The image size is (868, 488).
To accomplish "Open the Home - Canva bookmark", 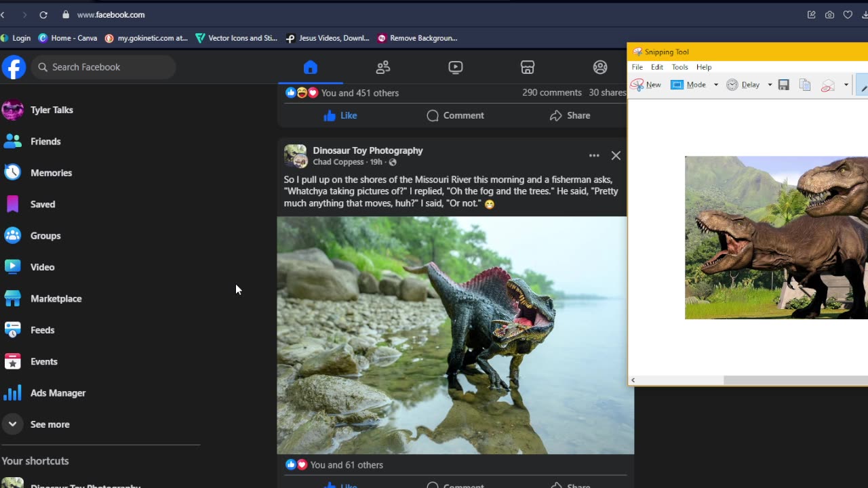I will click(68, 38).
